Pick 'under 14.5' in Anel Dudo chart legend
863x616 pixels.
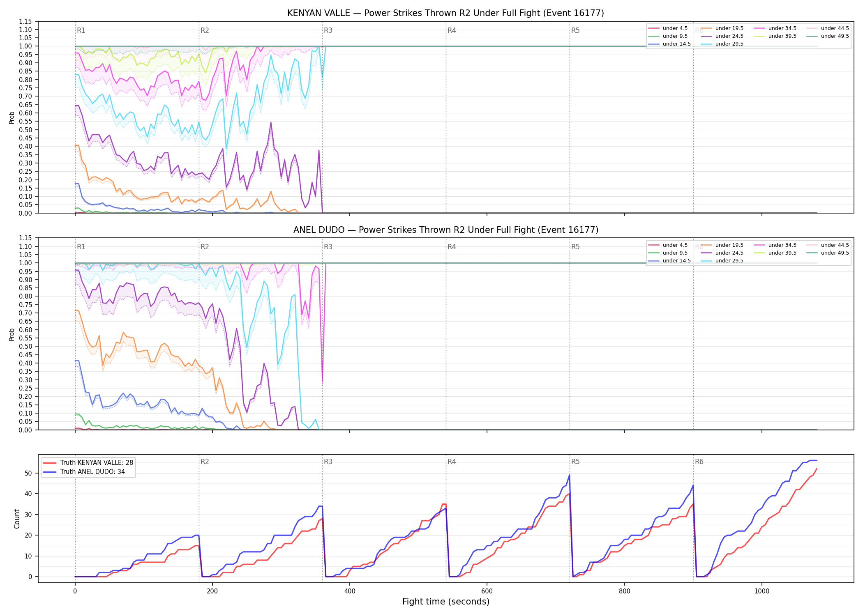669,261
